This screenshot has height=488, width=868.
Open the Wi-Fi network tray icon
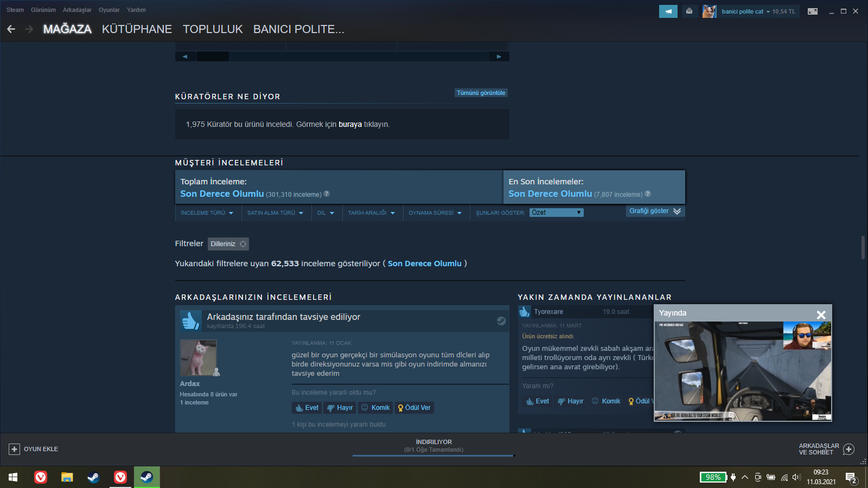point(784,477)
